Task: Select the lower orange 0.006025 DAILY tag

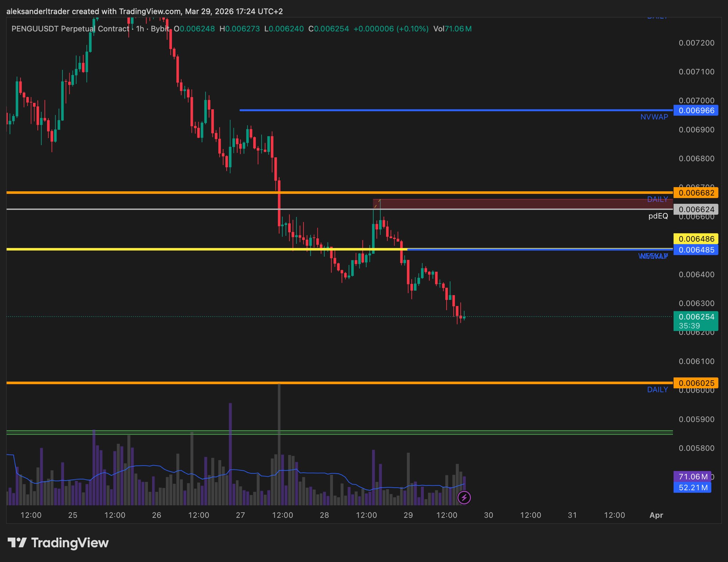Action: 696,383
